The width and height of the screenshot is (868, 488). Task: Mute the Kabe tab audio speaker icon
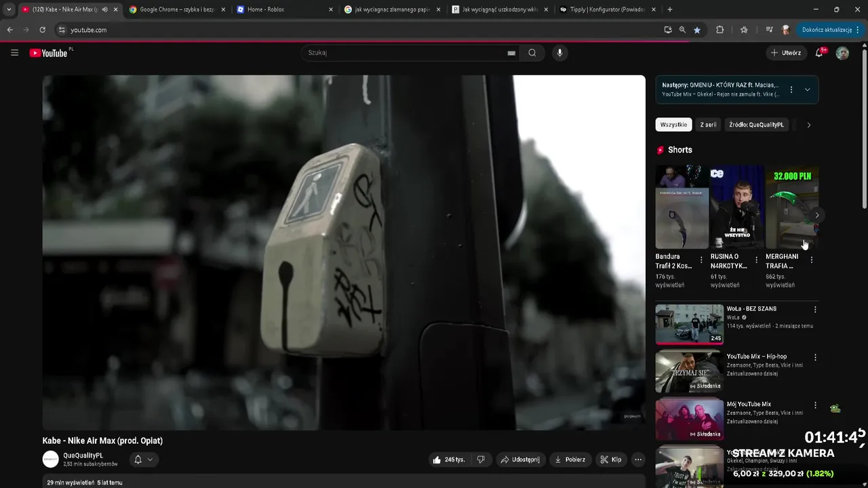click(x=104, y=9)
